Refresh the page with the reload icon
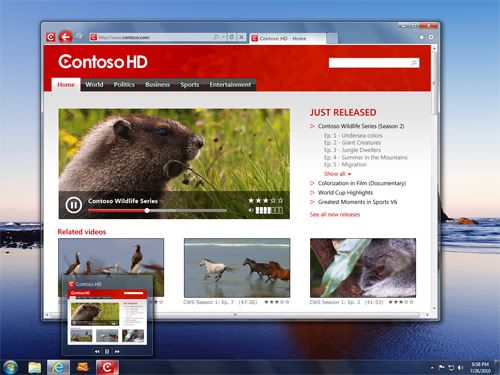Screen dimensions: 500x375 (232, 37)
